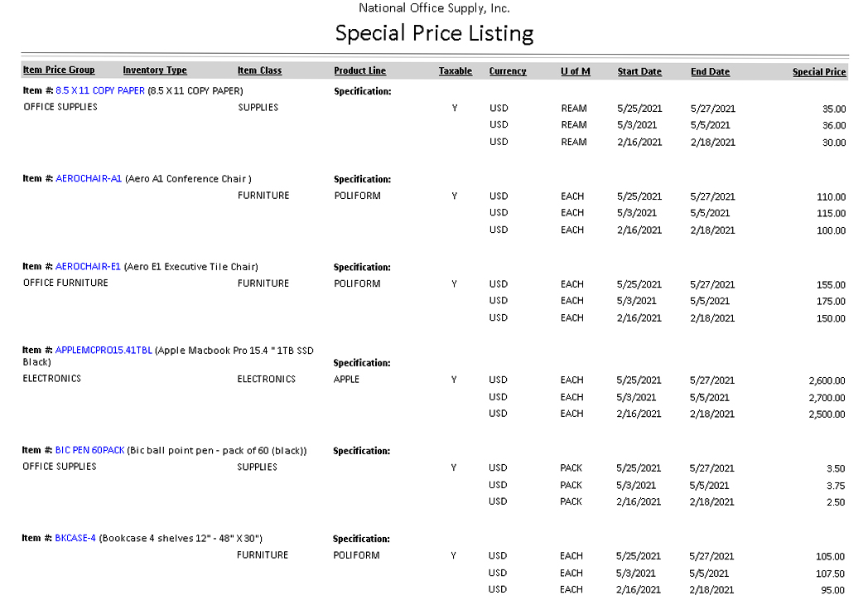The height and width of the screenshot is (610, 868).
Task: Click the National Office Supply, Inc. company name
Action: [434, 8]
